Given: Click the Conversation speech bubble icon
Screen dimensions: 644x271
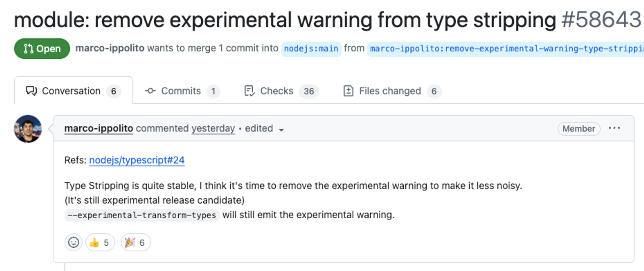Looking at the screenshot, I should pos(31,91).
